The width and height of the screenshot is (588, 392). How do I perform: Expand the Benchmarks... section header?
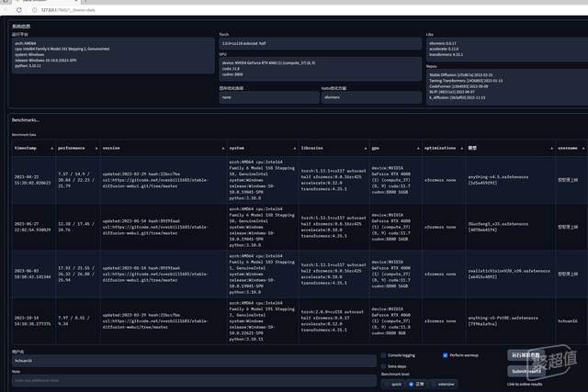pyautogui.click(x=26, y=120)
